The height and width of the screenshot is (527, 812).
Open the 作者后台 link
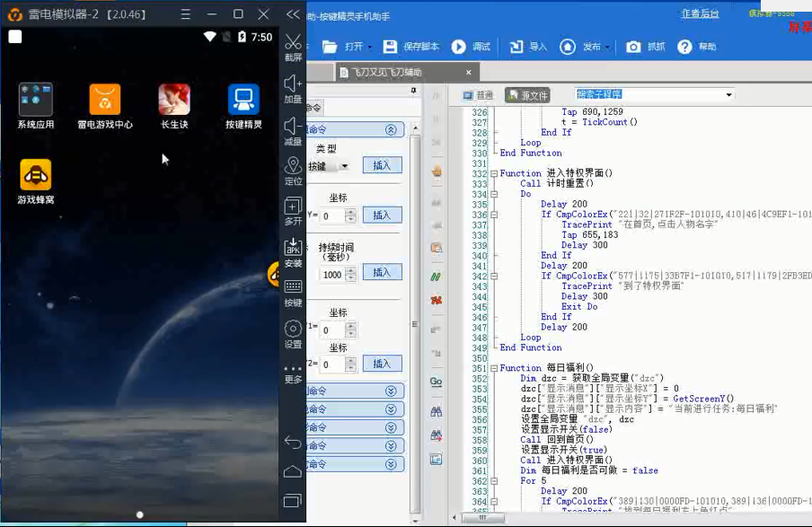[700, 13]
